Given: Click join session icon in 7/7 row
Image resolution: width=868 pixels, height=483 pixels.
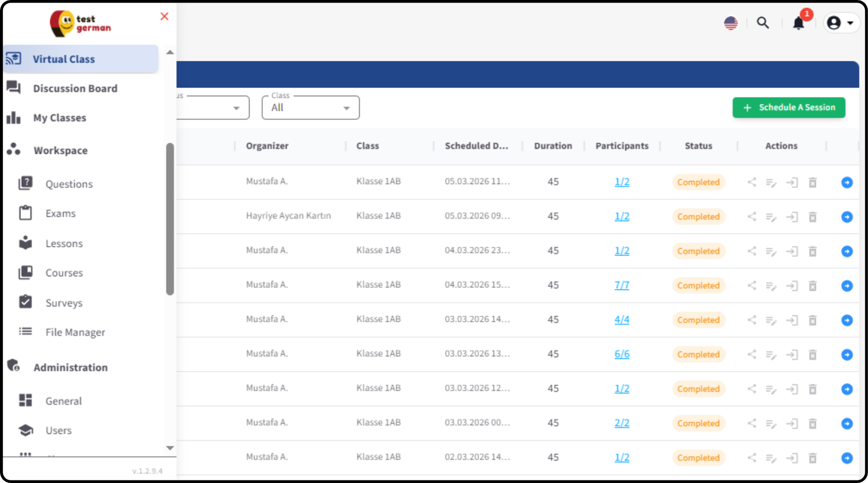Looking at the screenshot, I should pos(792,286).
